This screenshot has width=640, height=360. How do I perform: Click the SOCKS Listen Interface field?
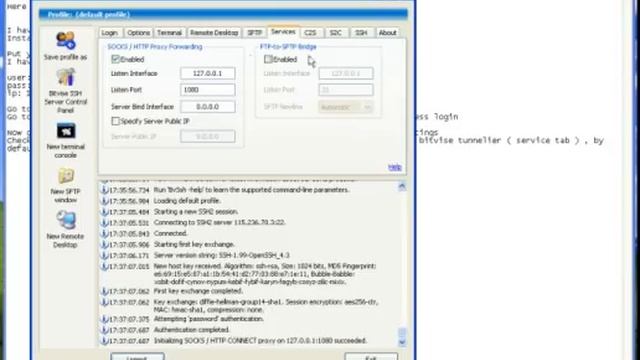click(x=207, y=73)
